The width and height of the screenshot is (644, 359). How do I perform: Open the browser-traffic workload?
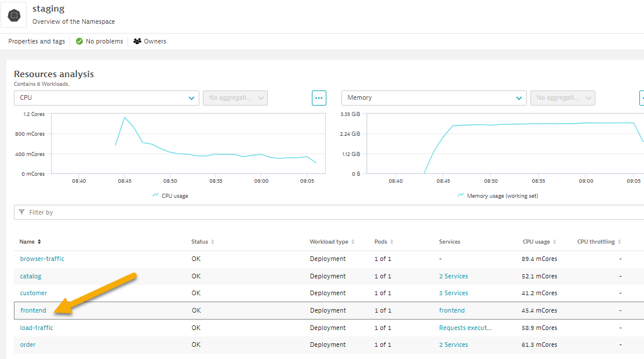coord(42,259)
